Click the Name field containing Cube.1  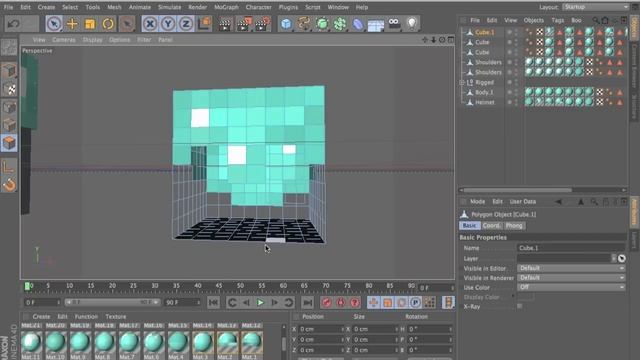point(571,248)
